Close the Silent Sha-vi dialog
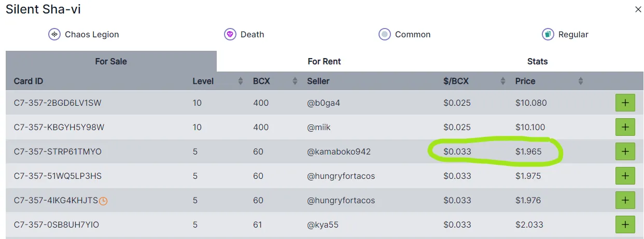Screen dimensions: 644x239 (638, 9)
